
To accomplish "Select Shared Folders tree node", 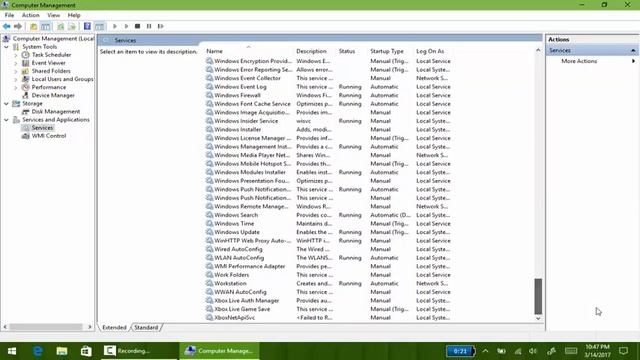I will point(51,71).
